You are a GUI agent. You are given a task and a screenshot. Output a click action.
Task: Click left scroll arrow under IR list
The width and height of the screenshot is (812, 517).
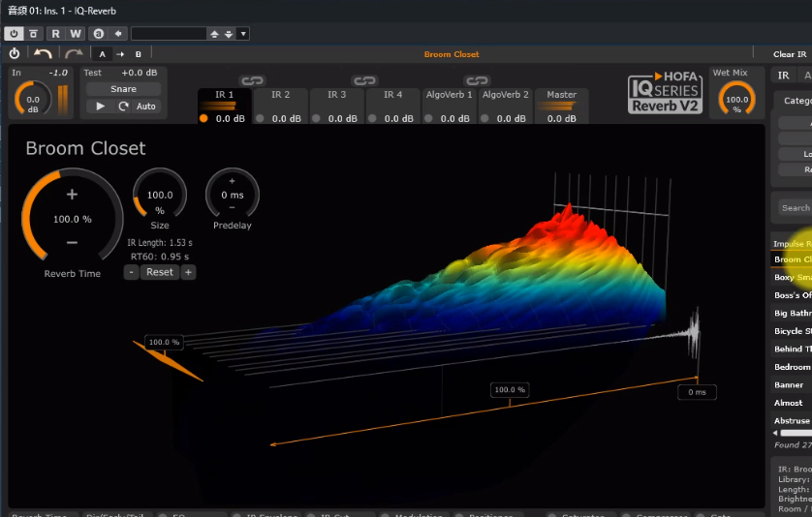point(775,433)
